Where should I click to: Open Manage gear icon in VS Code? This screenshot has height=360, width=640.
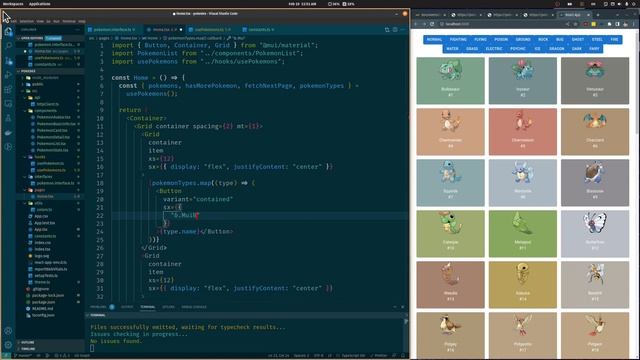click(8, 345)
